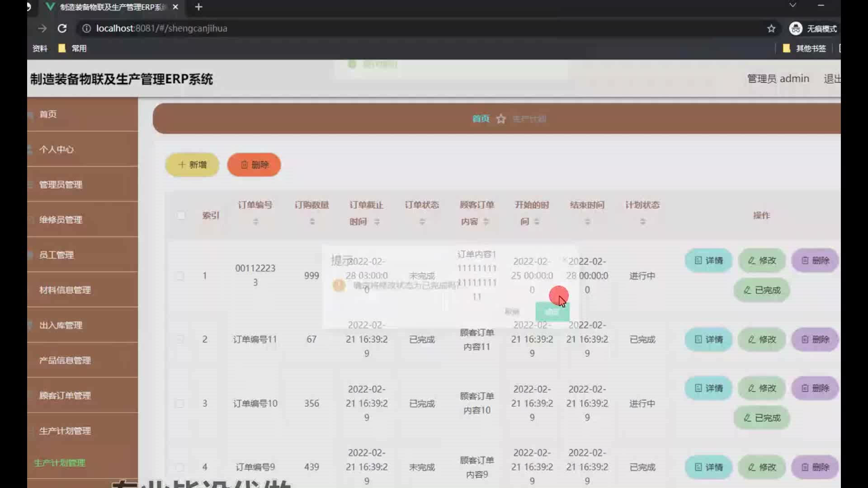The width and height of the screenshot is (868, 488).
Task: Sort by 计划状态 column arrows
Action: (642, 222)
